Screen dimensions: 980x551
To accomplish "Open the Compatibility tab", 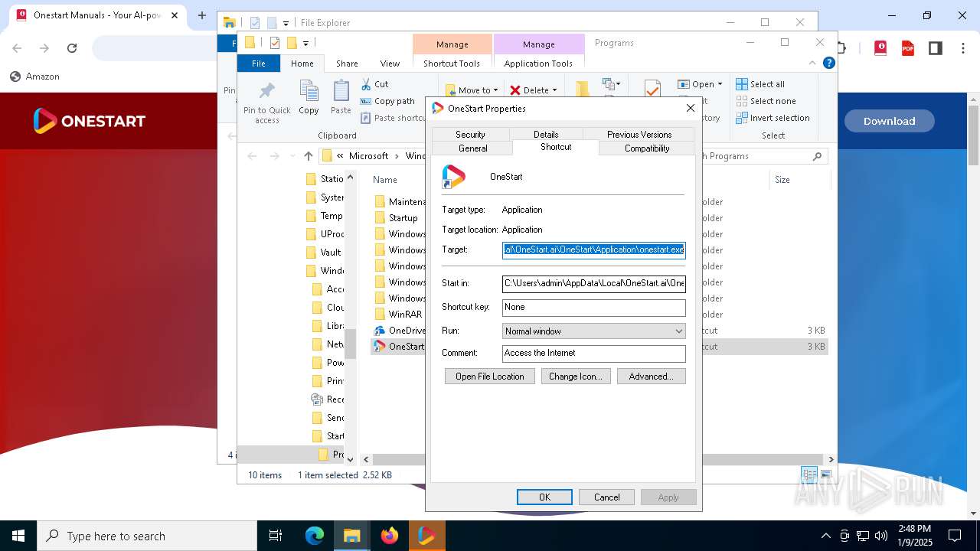I will [647, 148].
